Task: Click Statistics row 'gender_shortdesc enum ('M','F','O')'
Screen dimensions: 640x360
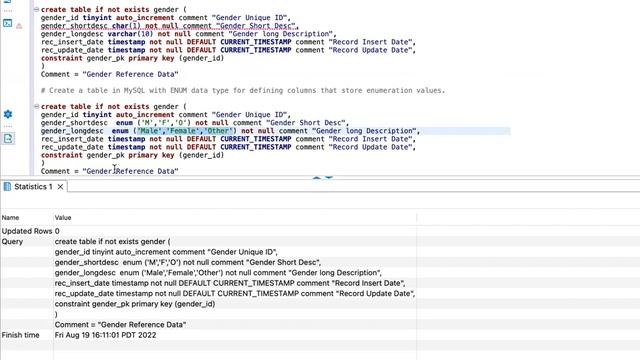Action: (188, 262)
